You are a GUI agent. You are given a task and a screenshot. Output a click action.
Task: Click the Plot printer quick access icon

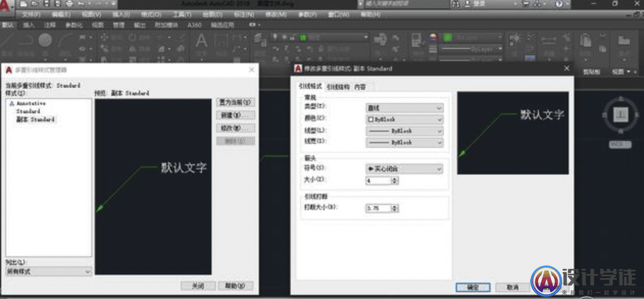click(x=70, y=4)
